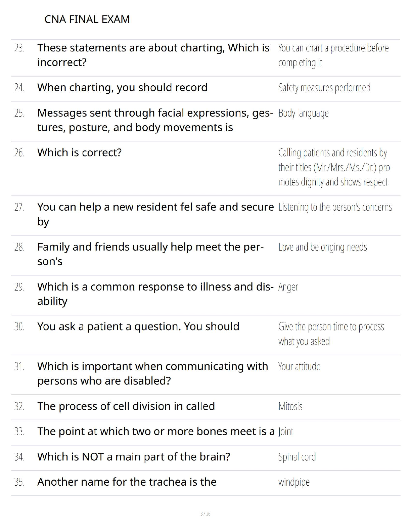
Task: Click question 'You ask a patient a question'
Action: tap(138, 326)
